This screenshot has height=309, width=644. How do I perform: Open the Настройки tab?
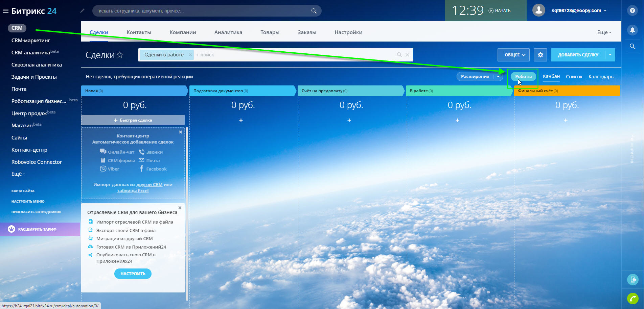coord(348,32)
